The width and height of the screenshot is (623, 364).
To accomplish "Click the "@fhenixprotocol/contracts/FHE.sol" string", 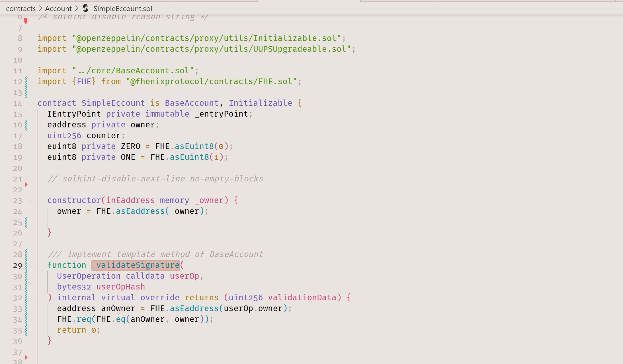I will click(211, 81).
